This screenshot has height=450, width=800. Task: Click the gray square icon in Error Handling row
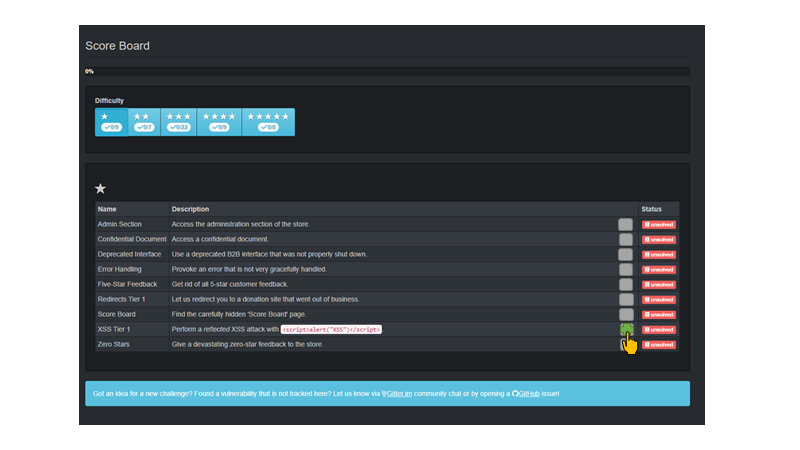(x=626, y=269)
